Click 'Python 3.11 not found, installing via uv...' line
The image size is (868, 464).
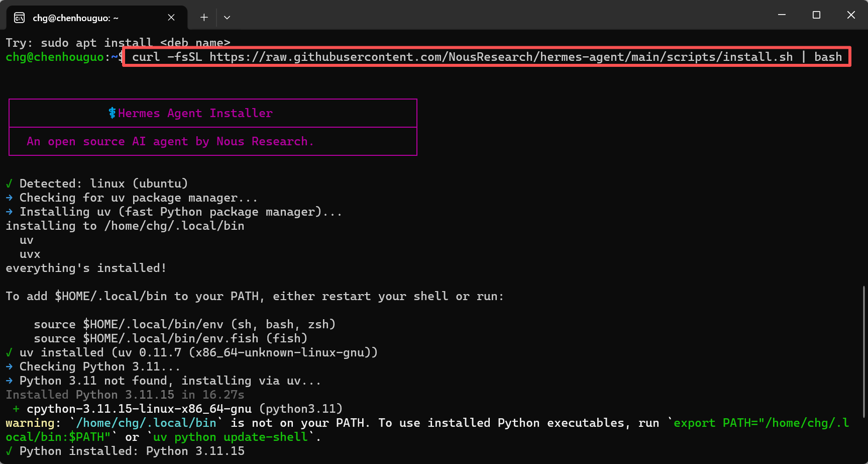coord(163,381)
